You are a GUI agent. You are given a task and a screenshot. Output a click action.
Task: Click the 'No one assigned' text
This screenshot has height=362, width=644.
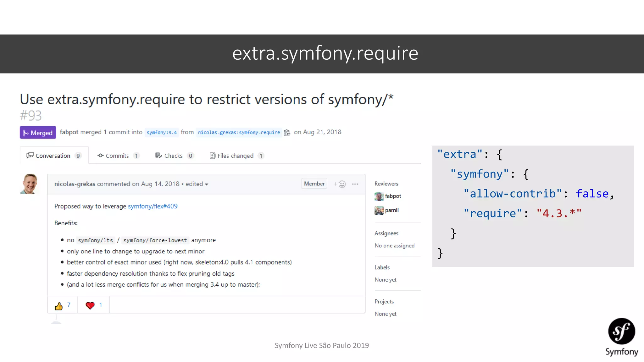click(394, 245)
